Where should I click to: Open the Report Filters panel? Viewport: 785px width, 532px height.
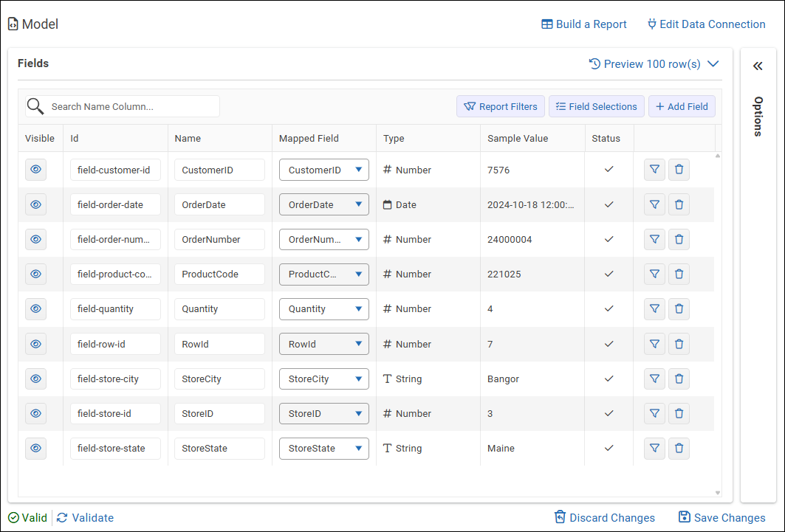coord(501,106)
